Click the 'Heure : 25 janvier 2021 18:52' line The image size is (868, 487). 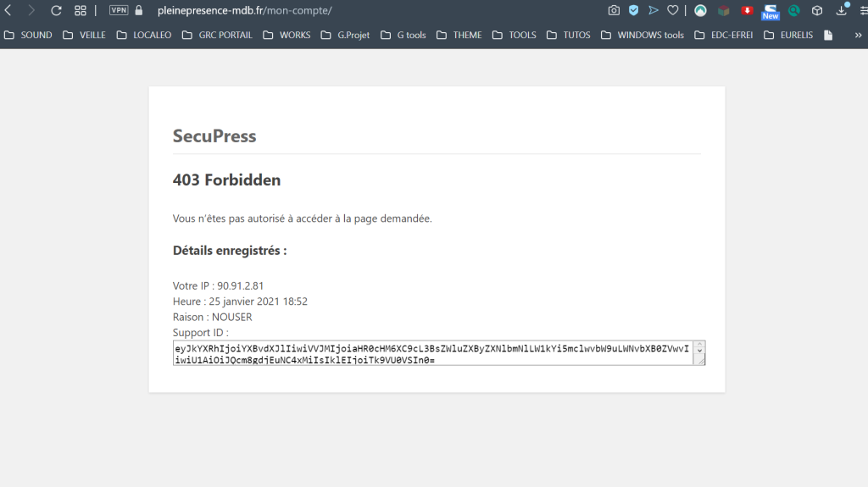click(x=240, y=301)
